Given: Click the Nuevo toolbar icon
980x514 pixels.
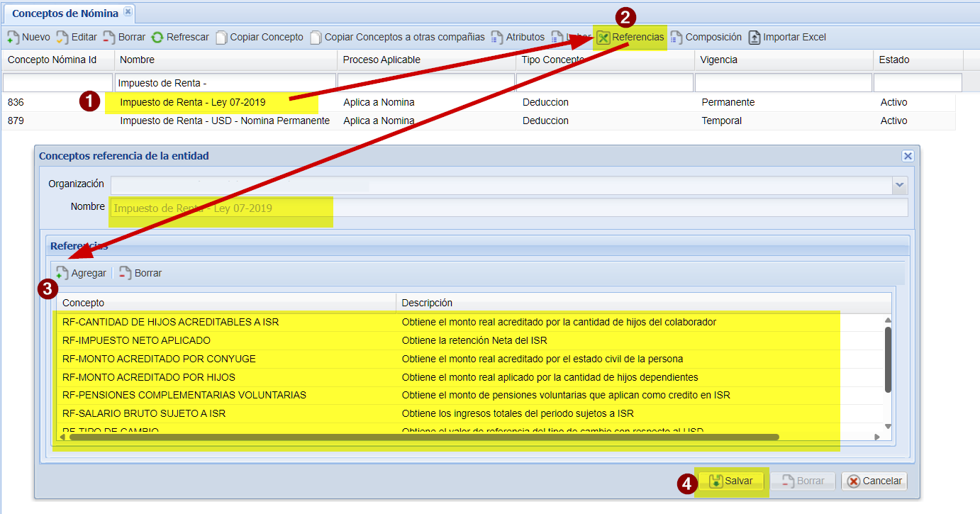Looking at the screenshot, I should click(13, 38).
